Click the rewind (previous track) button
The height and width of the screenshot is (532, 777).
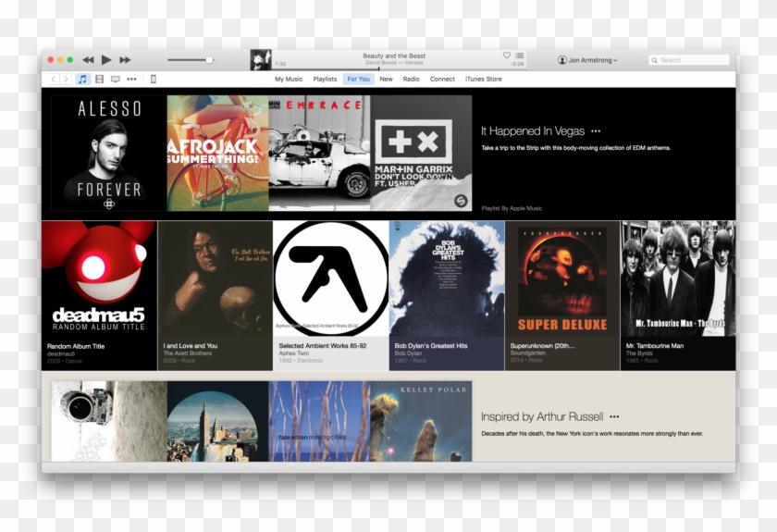[88, 60]
